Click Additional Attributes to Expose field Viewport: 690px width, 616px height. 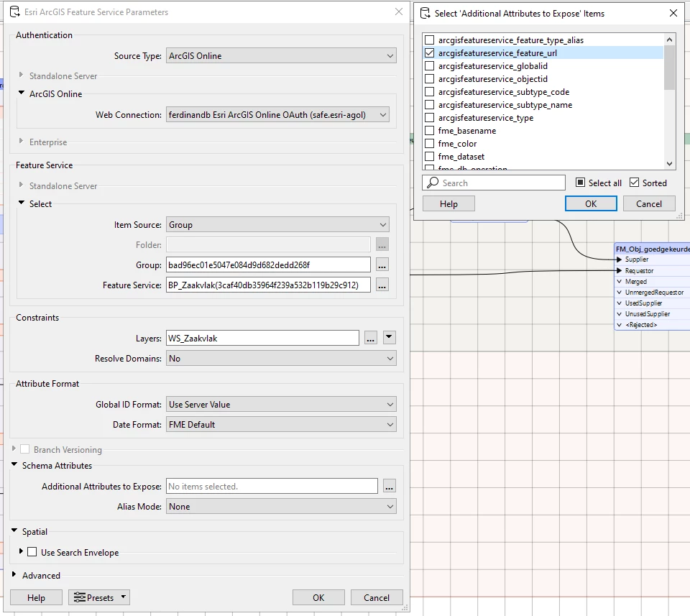tap(272, 486)
